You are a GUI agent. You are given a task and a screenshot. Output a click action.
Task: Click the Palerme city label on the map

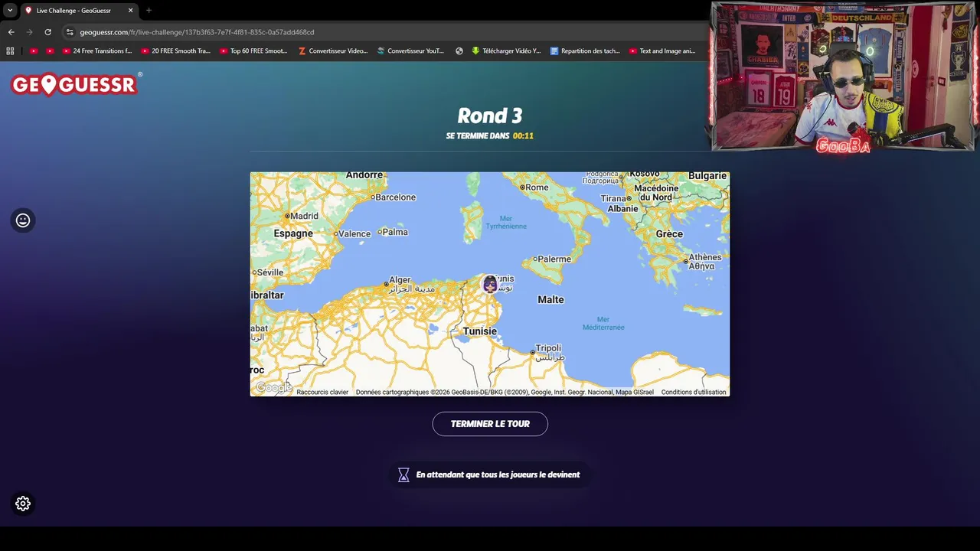[x=554, y=259]
